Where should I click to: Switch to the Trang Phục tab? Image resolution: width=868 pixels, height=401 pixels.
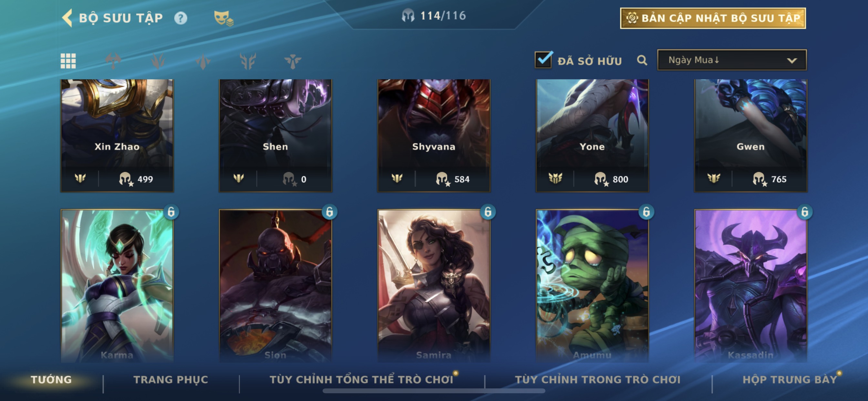click(x=171, y=379)
